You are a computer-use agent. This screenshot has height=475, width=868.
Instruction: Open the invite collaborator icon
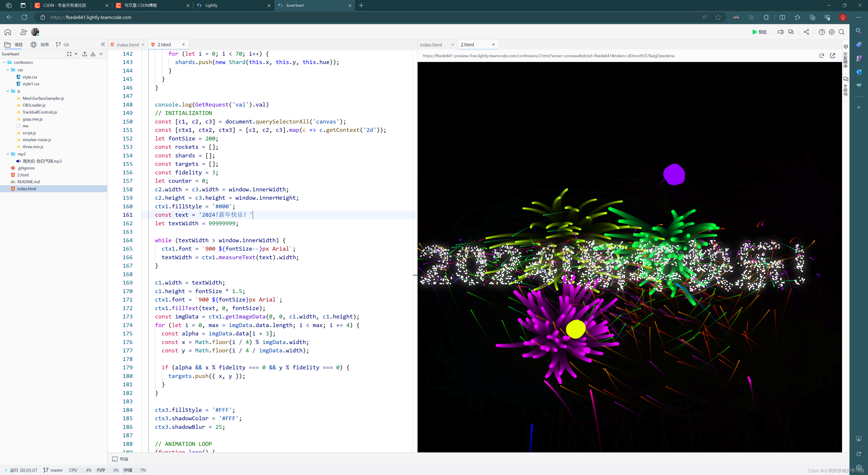click(23, 32)
